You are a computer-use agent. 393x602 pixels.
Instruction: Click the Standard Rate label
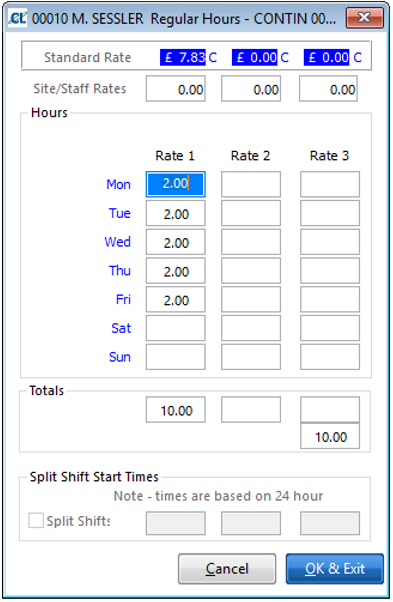click(x=88, y=58)
